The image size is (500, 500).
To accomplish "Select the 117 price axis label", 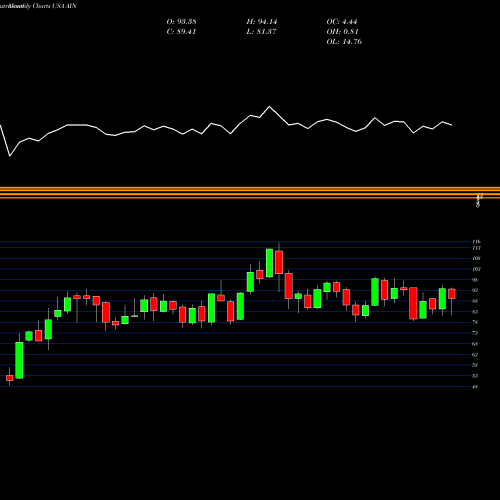I will point(476,248).
